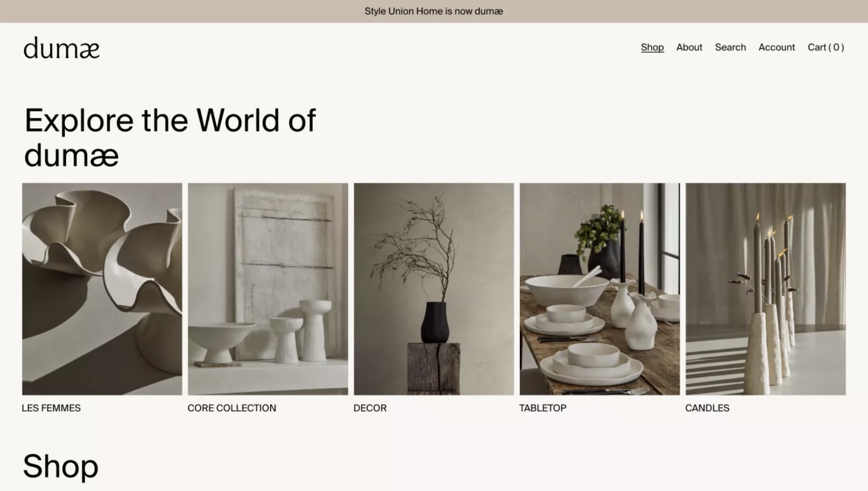Click the Les Femmes ruffled bowl image
868x491 pixels.
click(x=102, y=289)
